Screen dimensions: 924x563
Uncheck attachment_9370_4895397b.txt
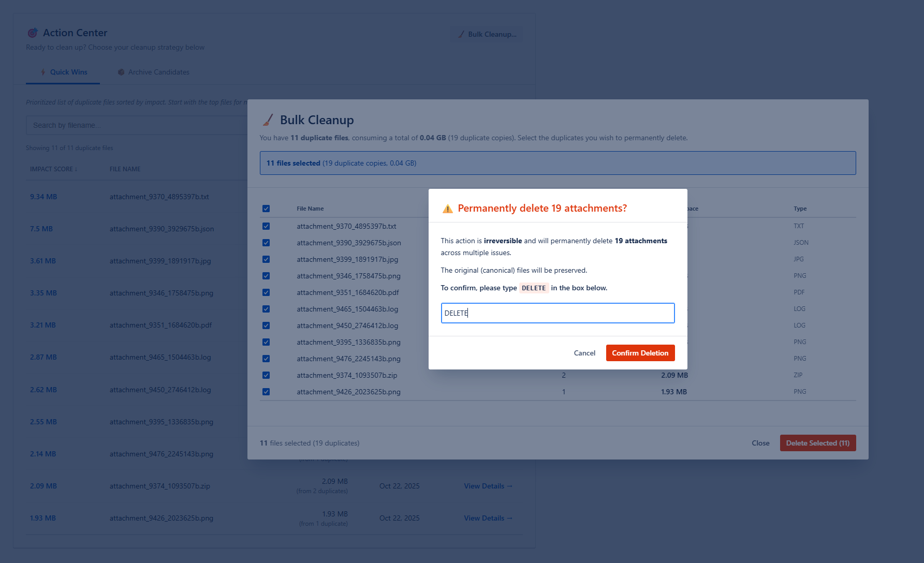pos(266,226)
